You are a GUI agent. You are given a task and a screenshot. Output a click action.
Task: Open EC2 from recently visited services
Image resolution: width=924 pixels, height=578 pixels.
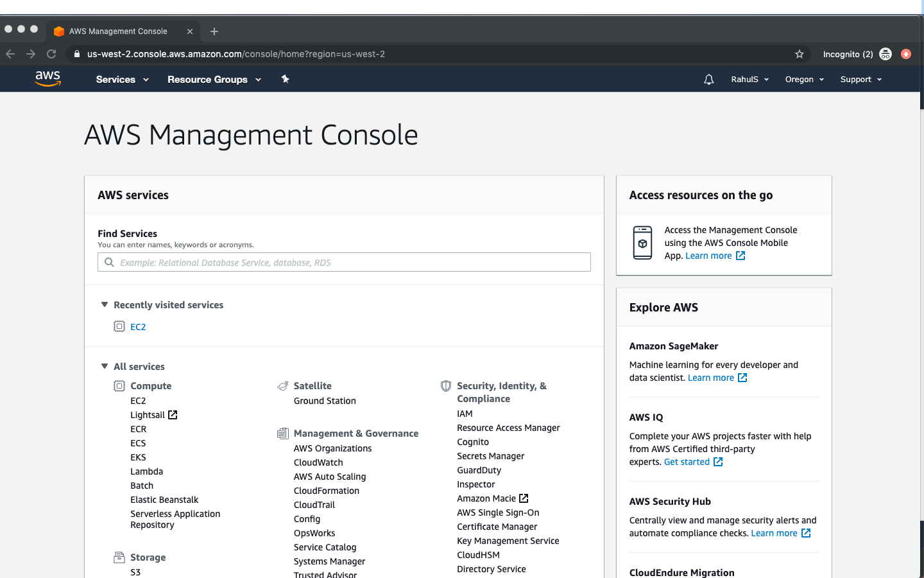139,326
